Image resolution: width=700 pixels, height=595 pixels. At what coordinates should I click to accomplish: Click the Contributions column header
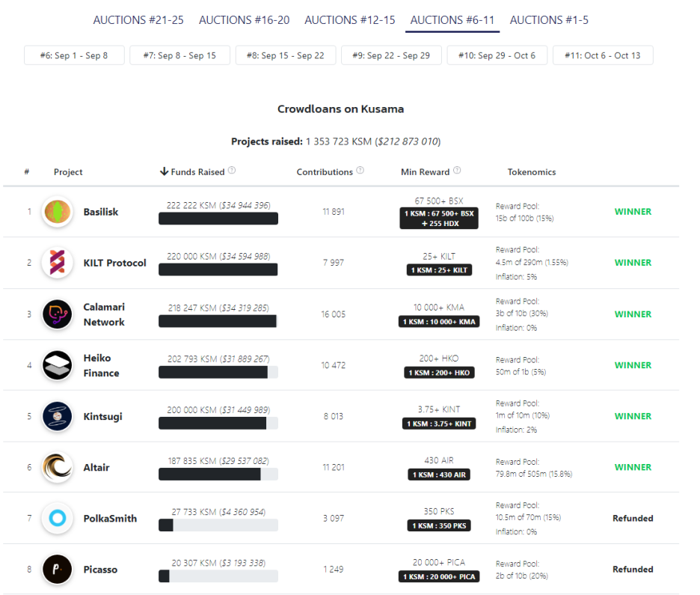pos(325,172)
